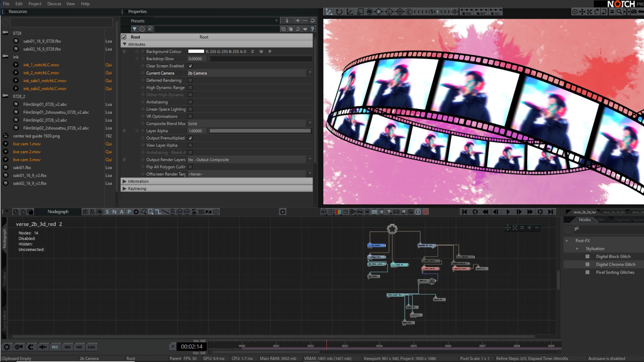Image resolution: width=644 pixels, height=362 pixels.
Task: Switch to the verse_2b_3d_blu layer tab
Action: [x=613, y=212]
